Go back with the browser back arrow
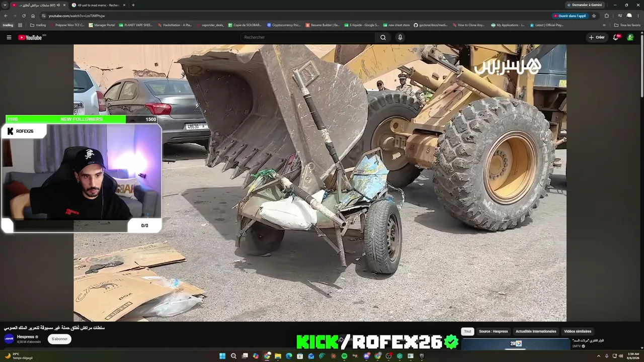This screenshot has height=362, width=644. [6, 16]
